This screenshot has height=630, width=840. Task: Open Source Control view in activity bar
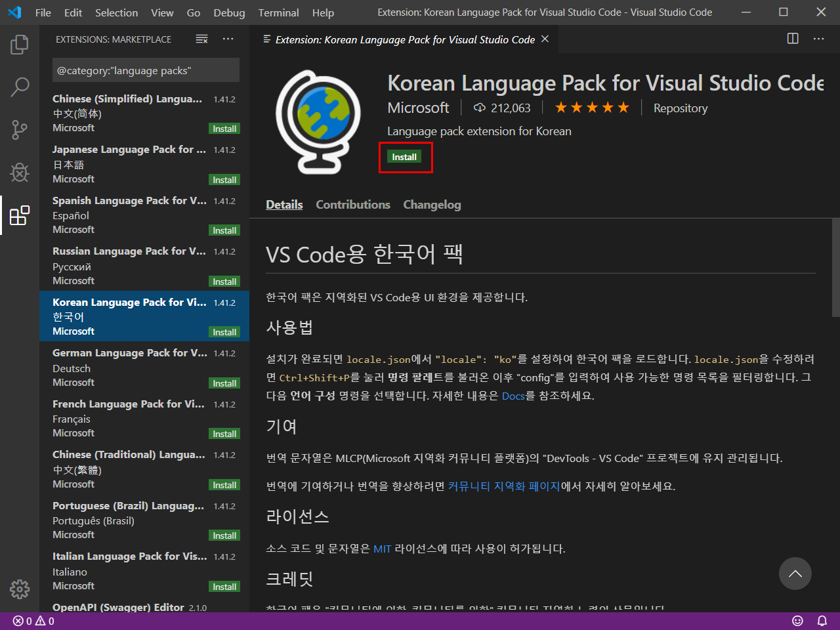pyautogui.click(x=20, y=130)
